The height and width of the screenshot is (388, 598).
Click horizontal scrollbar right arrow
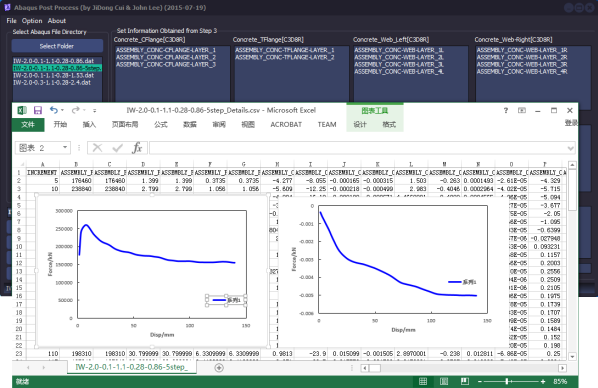(562, 368)
